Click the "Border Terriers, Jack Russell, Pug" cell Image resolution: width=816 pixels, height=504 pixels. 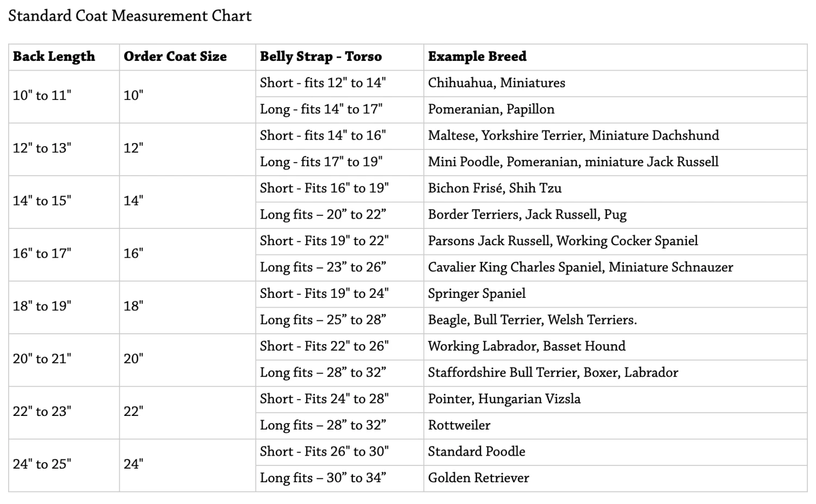(x=527, y=215)
